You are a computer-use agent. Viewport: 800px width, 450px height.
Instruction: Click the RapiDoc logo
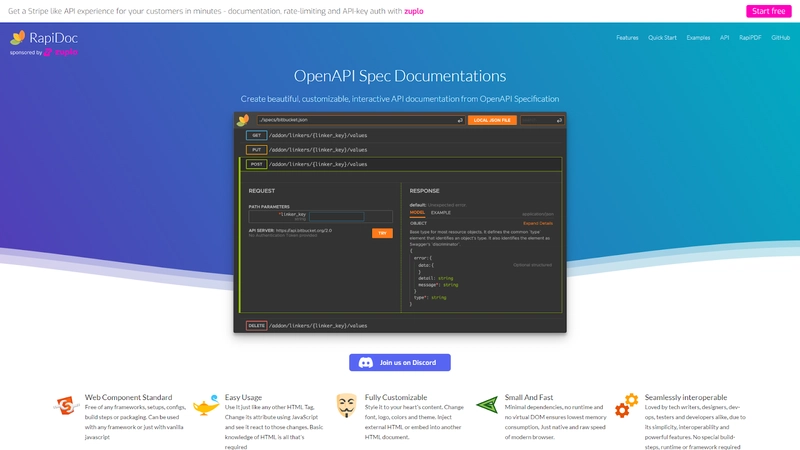tap(44, 38)
